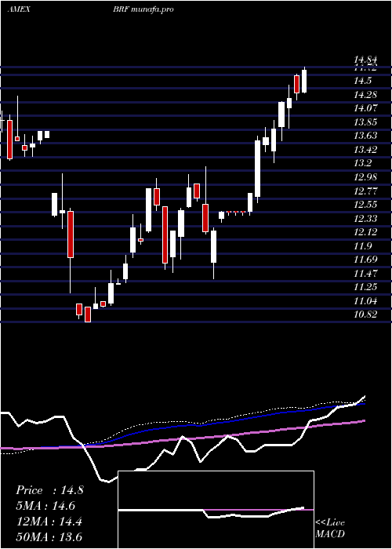
Task: Click the 13.63 price axis label
Action: [366, 136]
